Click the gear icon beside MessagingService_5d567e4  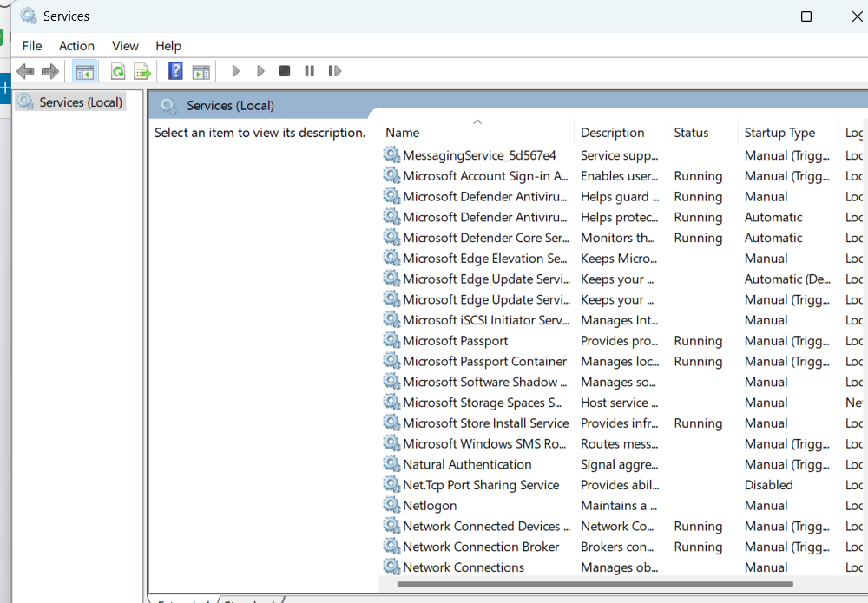click(392, 155)
